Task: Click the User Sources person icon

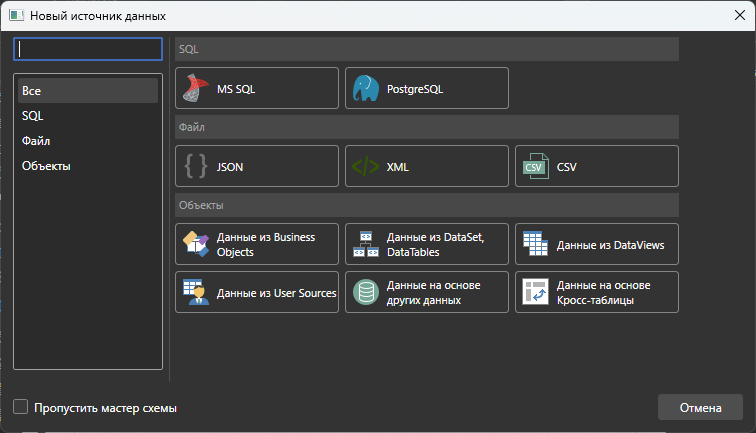Action: click(196, 292)
